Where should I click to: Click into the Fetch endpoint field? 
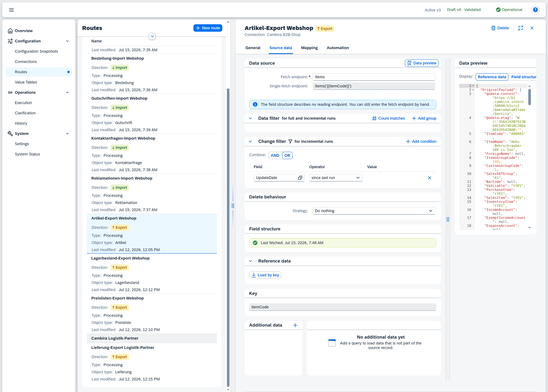[x=374, y=77]
